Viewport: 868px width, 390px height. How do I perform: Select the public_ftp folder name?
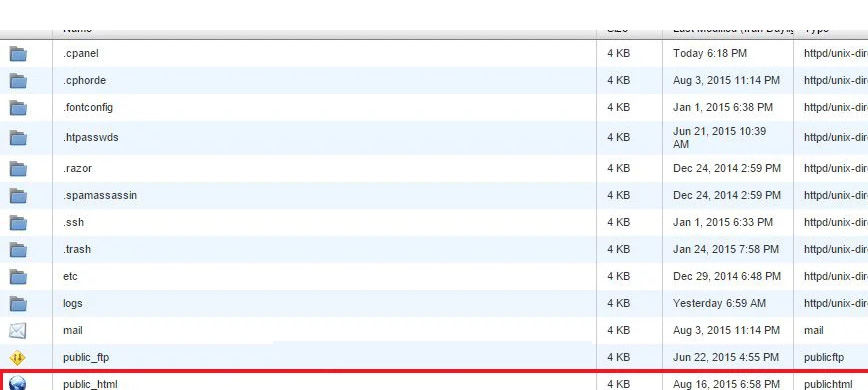coord(86,357)
